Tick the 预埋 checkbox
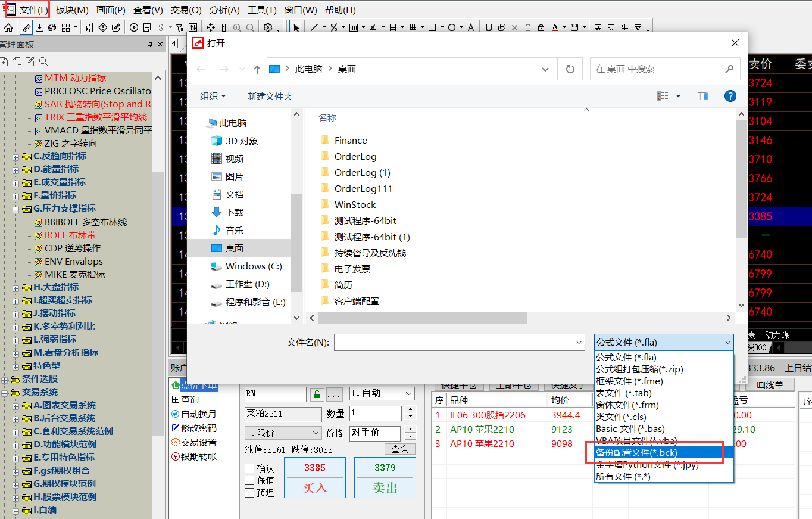812x519 pixels. (250, 493)
